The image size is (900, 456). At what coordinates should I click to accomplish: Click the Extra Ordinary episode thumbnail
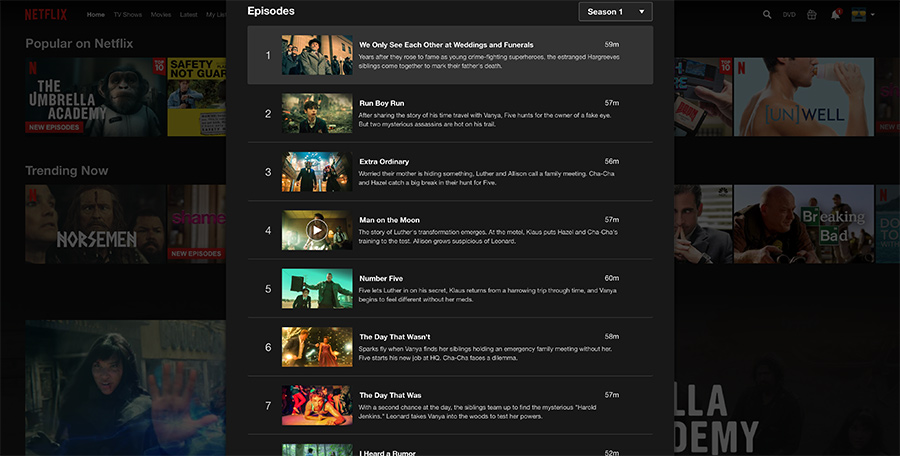point(317,172)
